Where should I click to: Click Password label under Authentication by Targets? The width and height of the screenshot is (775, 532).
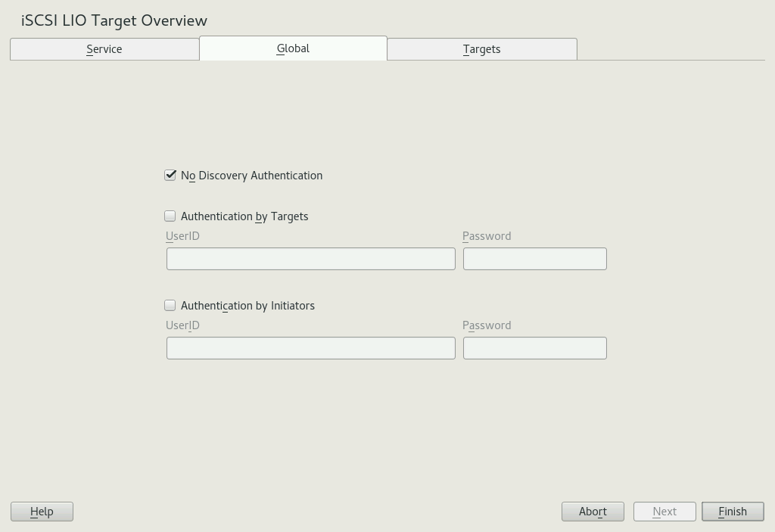tap(487, 236)
